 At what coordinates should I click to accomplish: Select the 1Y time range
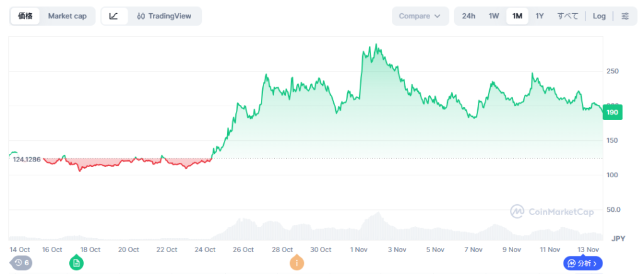tap(540, 16)
